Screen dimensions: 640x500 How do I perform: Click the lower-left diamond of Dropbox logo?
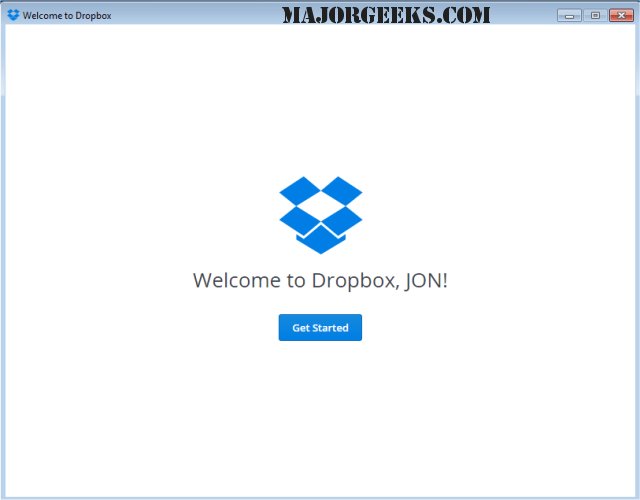point(299,217)
